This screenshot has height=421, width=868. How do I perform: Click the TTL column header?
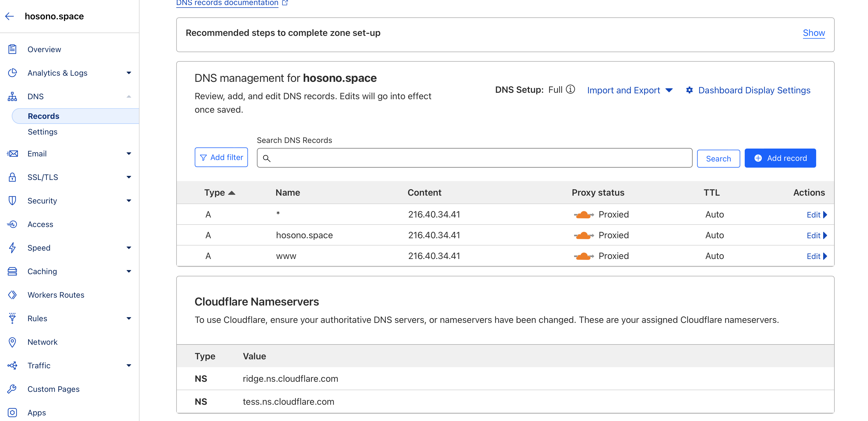click(712, 193)
